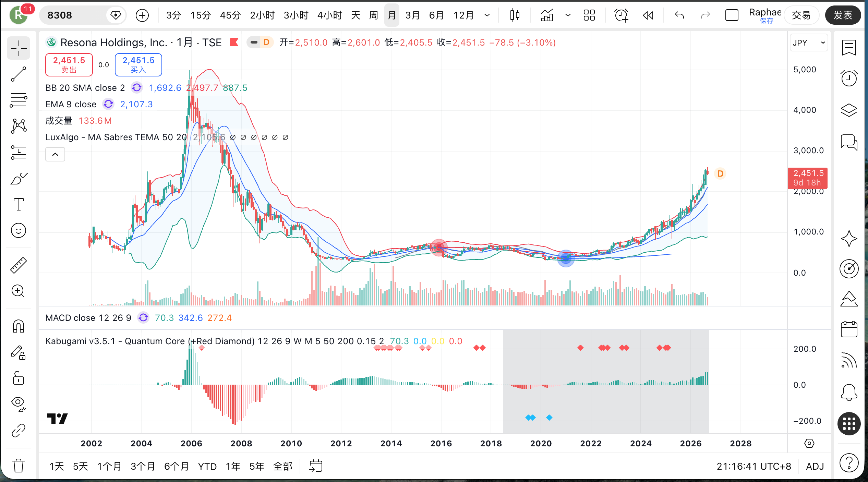
Task: Open the emoji icons tool
Action: (19, 230)
